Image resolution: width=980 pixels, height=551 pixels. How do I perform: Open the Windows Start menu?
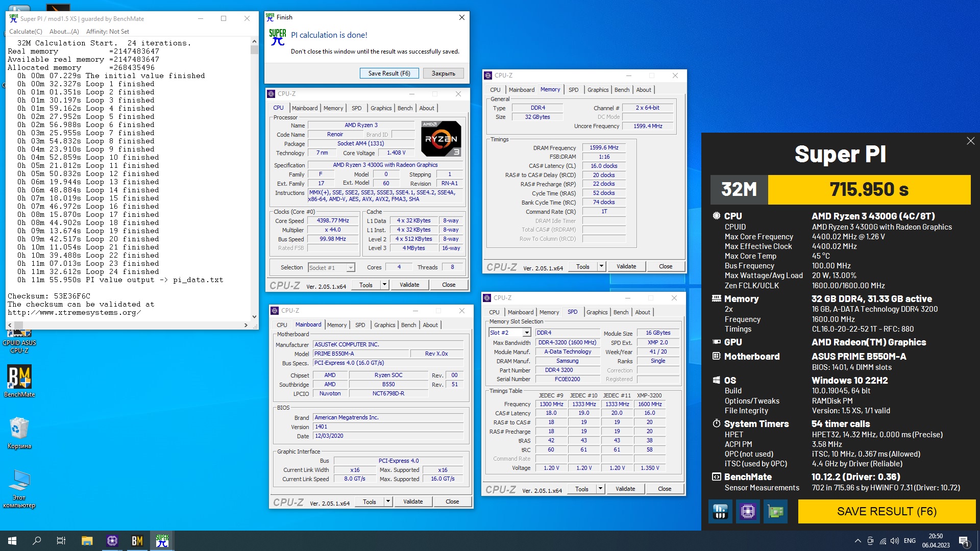coord(12,541)
